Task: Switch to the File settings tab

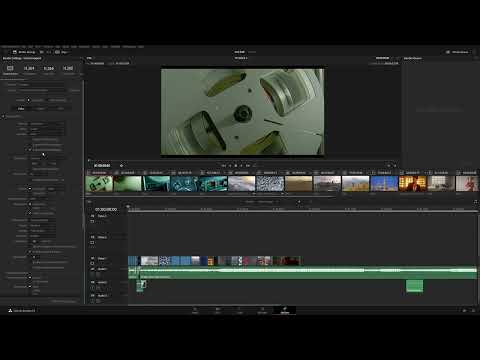Action: [60, 109]
